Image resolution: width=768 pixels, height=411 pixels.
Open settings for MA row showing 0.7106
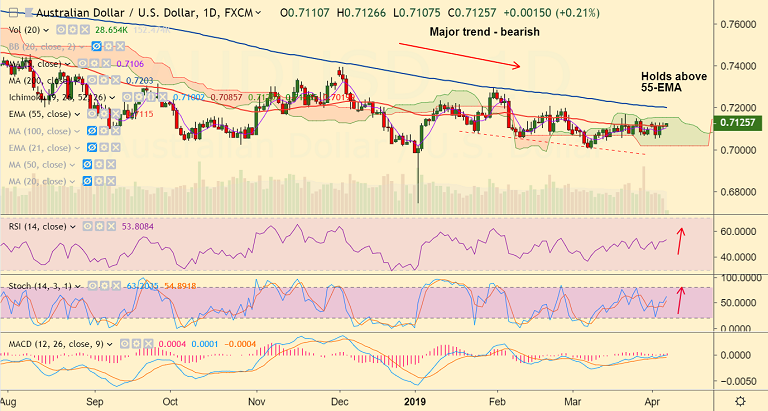[94, 63]
